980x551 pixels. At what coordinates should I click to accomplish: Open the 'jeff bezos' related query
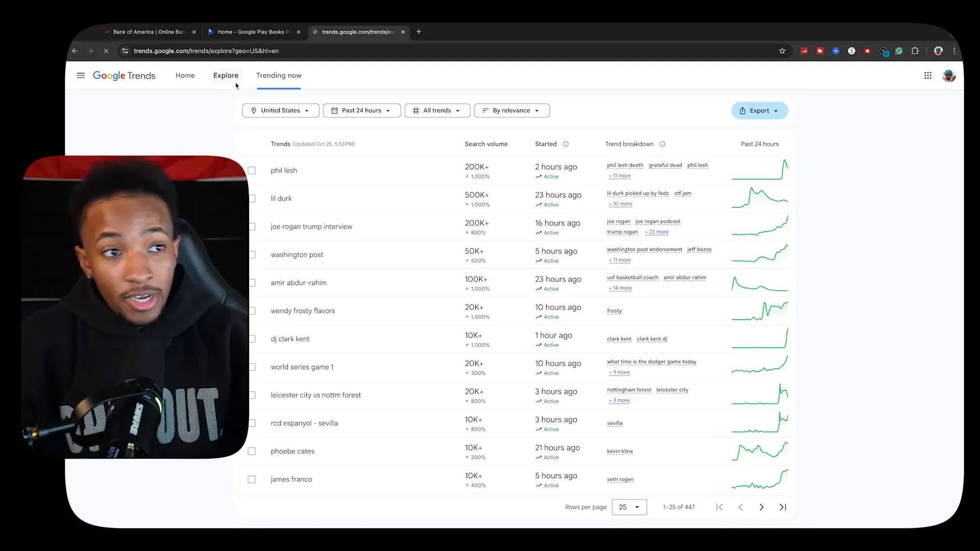tap(699, 249)
